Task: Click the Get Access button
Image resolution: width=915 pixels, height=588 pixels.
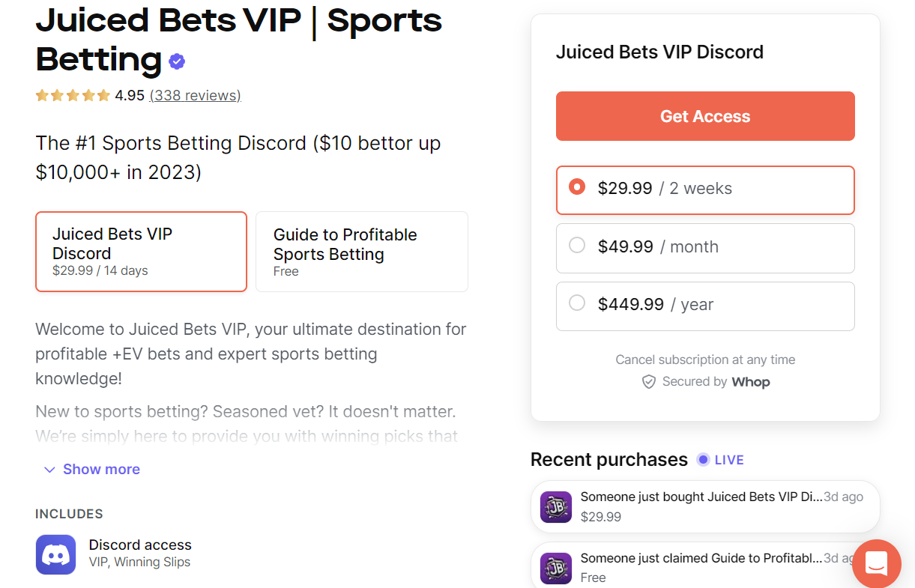Action: [705, 116]
